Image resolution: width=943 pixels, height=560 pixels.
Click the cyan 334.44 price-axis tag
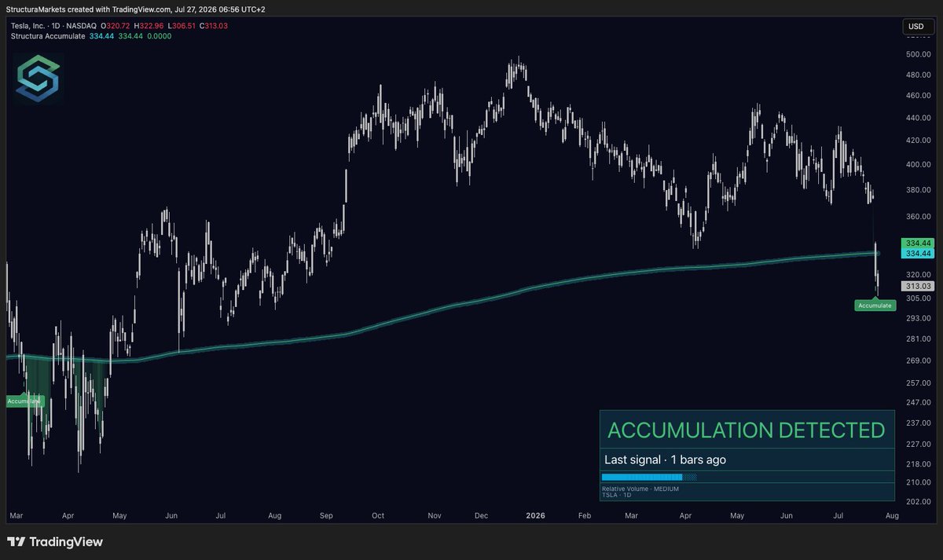[918, 254]
